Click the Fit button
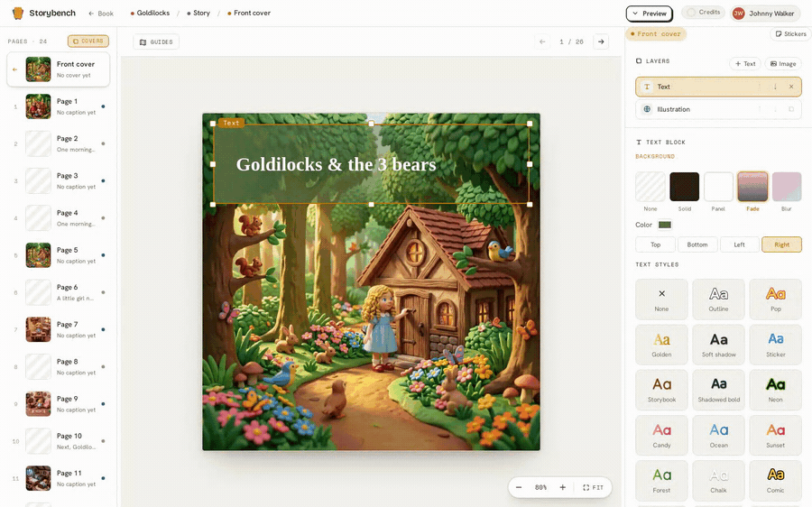The height and width of the screenshot is (507, 812). [593, 487]
